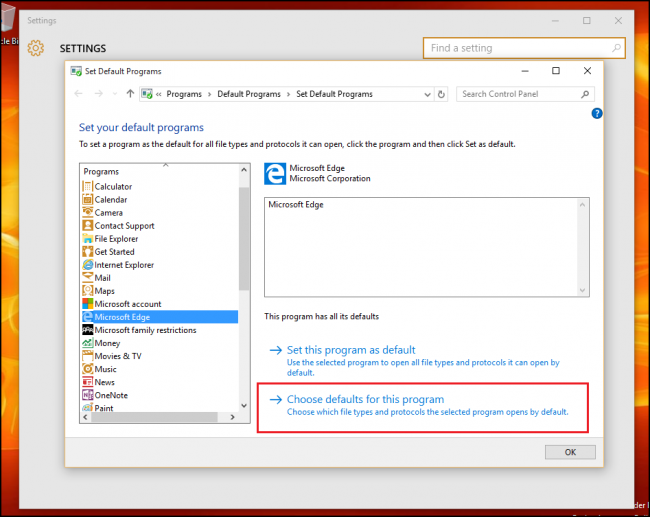Viewport: 650px width, 517px height.
Task: Expand chevron after Default Programs breadcrumb
Action: pyautogui.click(x=289, y=95)
